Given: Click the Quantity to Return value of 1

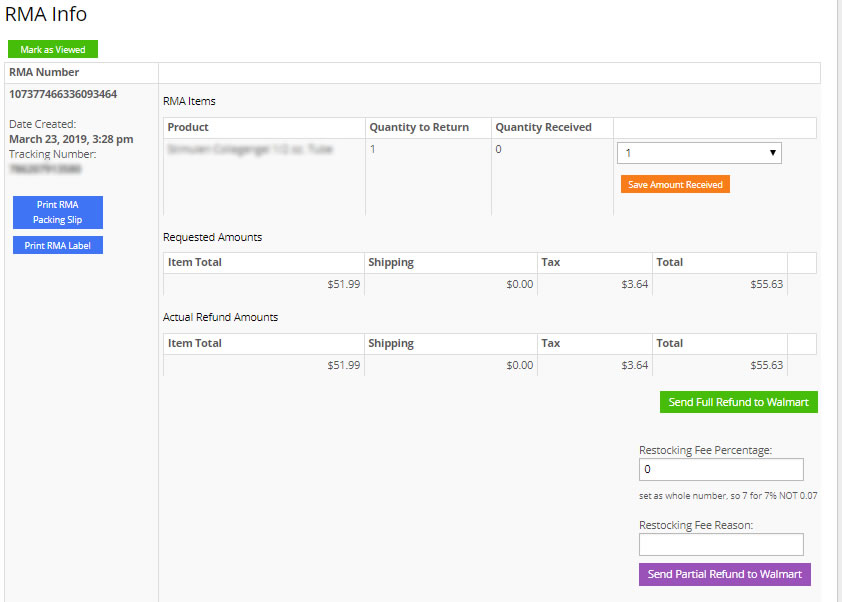Looking at the screenshot, I should click(373, 148).
